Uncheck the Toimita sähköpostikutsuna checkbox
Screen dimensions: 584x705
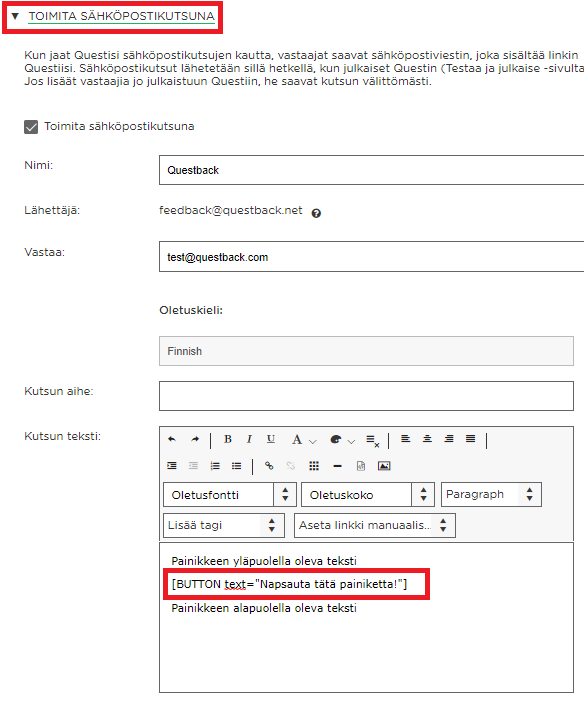31,127
